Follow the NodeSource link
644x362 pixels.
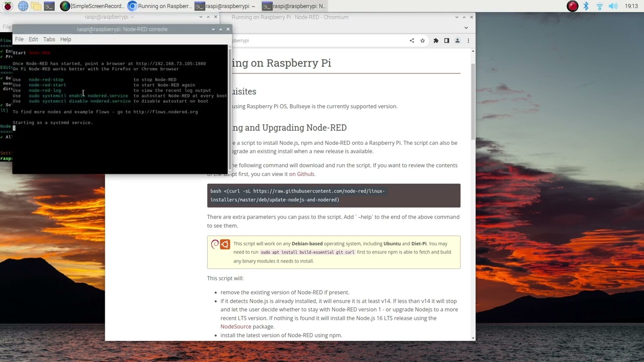pyautogui.click(x=235, y=326)
